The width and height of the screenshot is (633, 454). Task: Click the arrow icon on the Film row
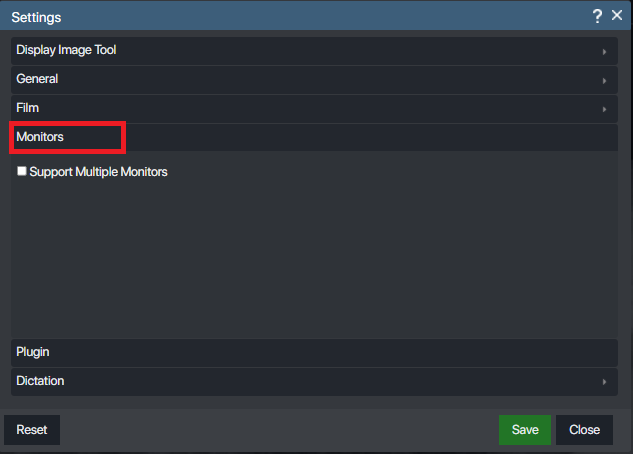tap(604, 108)
